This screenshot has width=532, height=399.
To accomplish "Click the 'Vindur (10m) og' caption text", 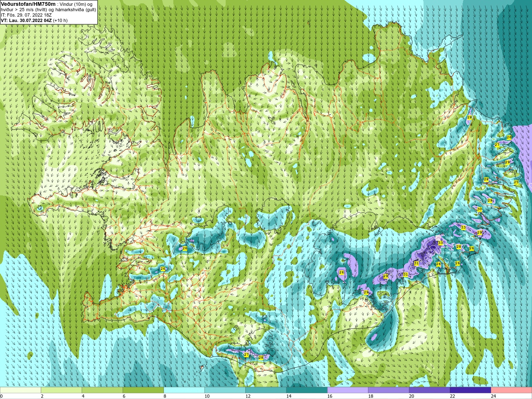I will 75,4.
